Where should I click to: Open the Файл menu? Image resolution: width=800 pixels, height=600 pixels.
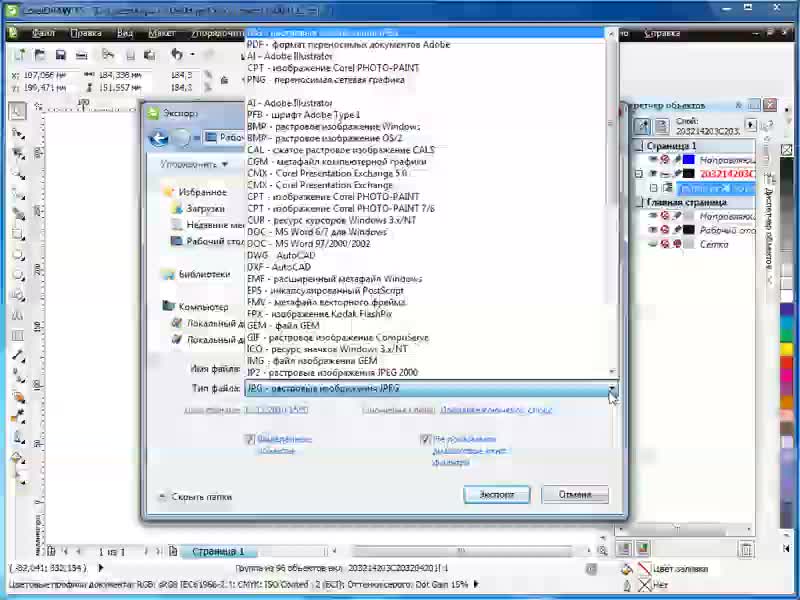click(43, 33)
